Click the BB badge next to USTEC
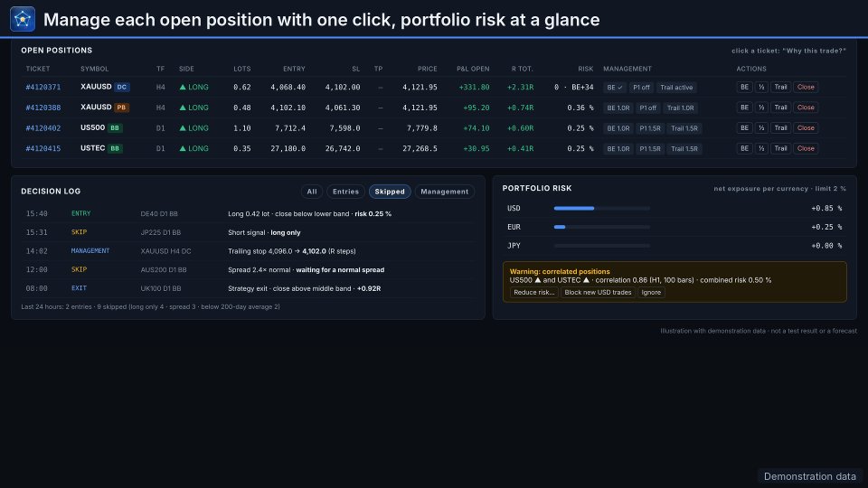This screenshot has height=488, width=868. (115, 148)
